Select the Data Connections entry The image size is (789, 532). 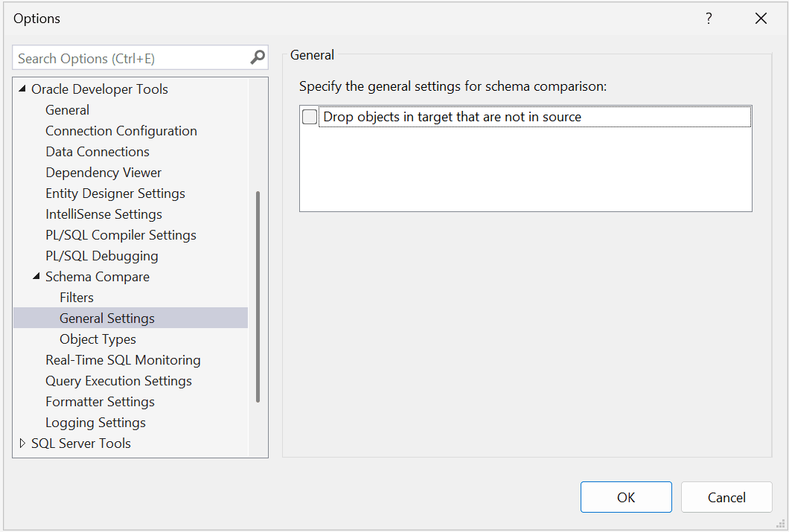(x=98, y=151)
